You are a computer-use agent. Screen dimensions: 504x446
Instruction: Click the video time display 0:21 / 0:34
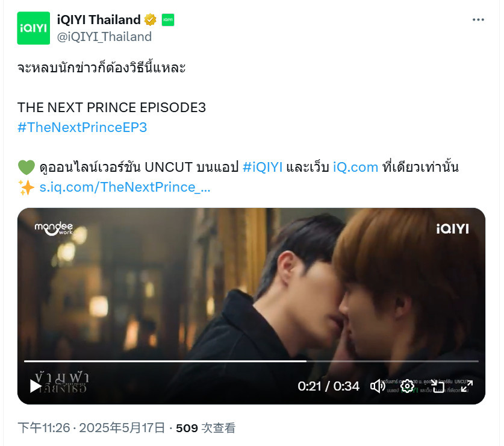coord(328,386)
